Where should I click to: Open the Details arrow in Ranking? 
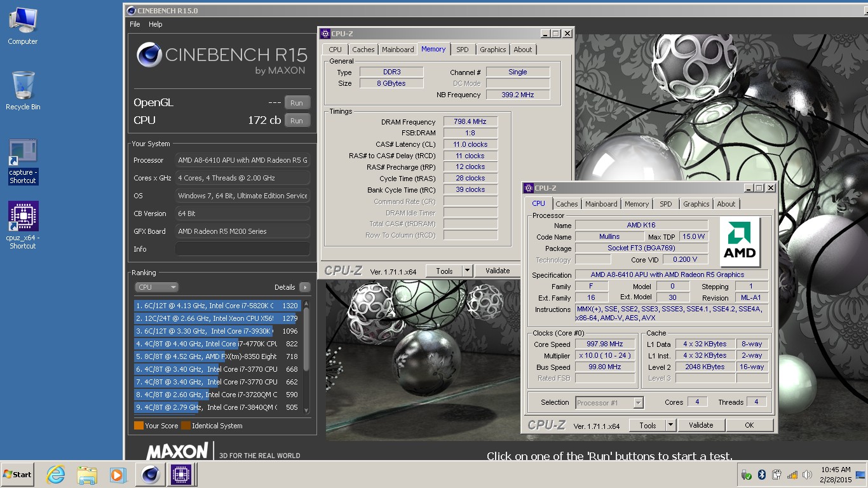tap(304, 287)
